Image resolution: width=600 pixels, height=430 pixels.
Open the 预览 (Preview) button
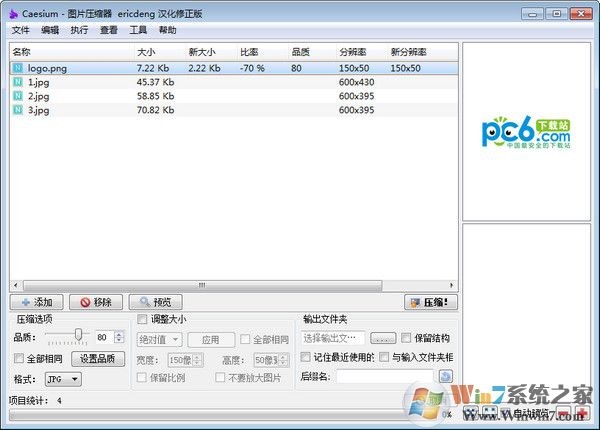(x=156, y=302)
